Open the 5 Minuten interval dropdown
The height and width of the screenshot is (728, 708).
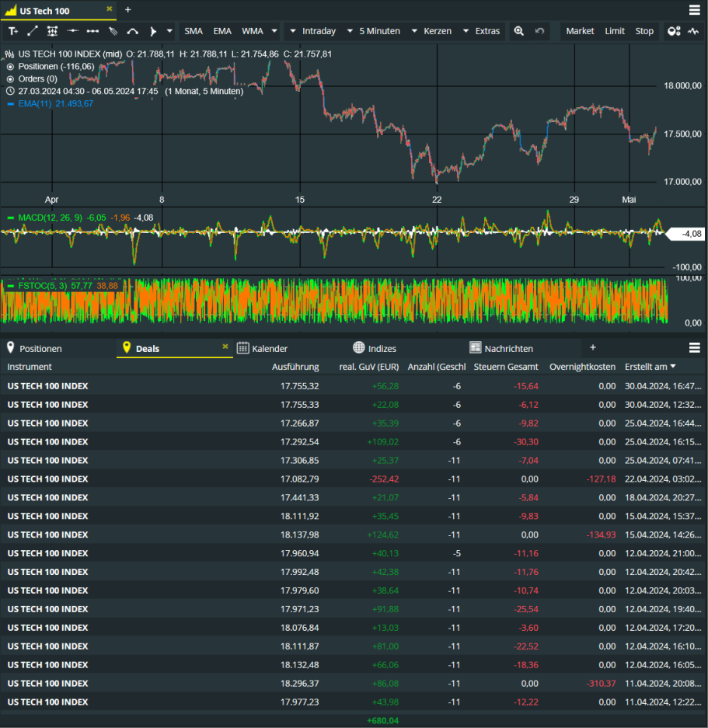[374, 31]
